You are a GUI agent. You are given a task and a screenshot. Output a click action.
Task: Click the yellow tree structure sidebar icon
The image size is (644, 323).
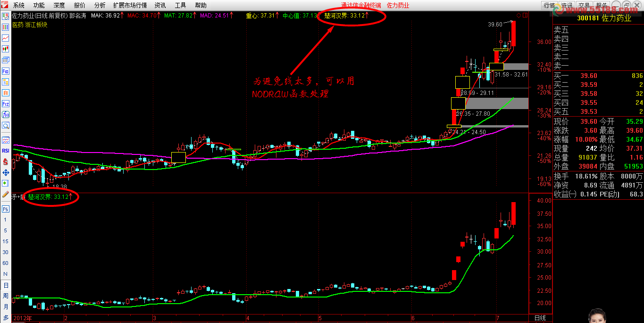pos(6,82)
